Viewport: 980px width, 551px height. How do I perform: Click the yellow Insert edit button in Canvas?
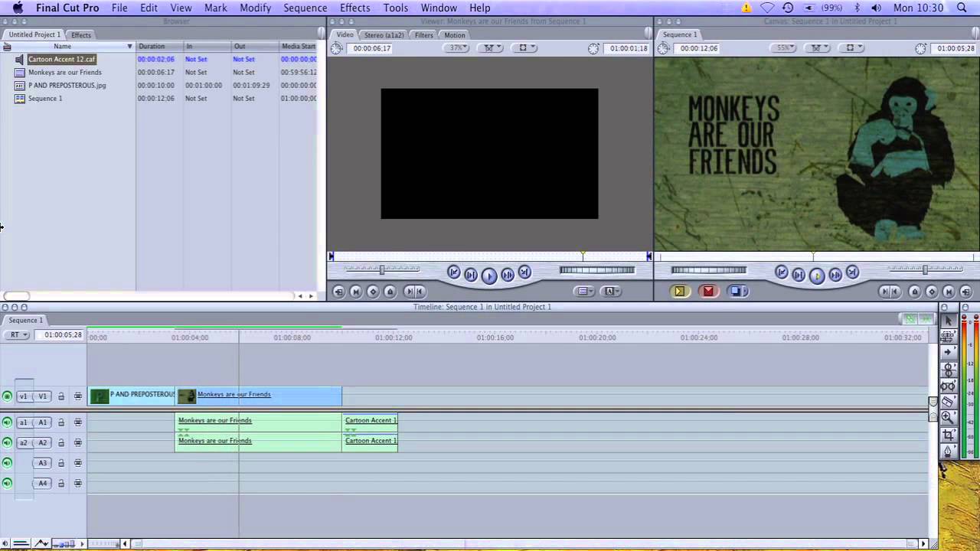pos(679,291)
